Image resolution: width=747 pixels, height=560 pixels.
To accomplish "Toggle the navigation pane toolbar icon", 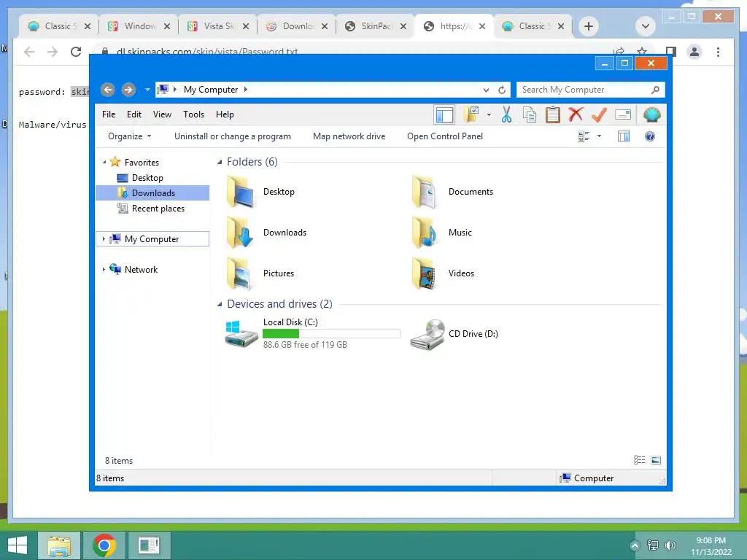I will pos(444,114).
